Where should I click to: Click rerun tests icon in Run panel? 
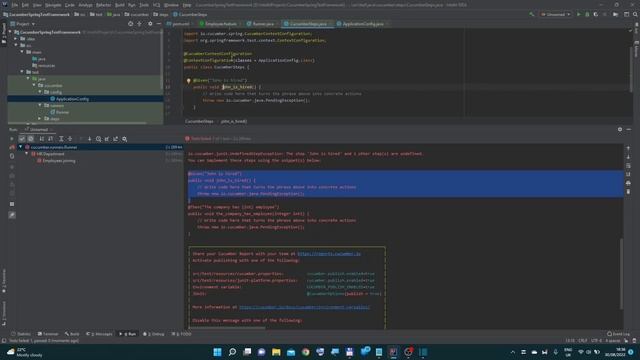coord(11,139)
